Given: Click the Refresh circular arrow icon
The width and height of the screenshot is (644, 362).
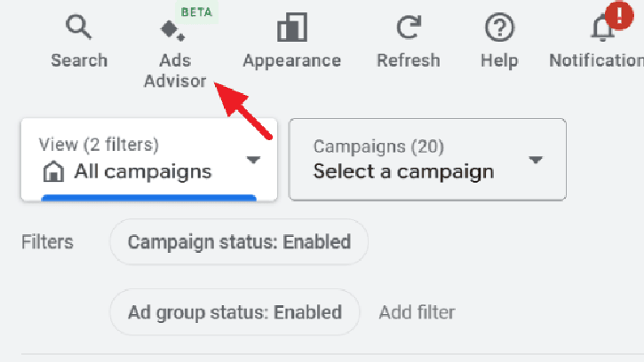Looking at the screenshot, I should point(408,28).
